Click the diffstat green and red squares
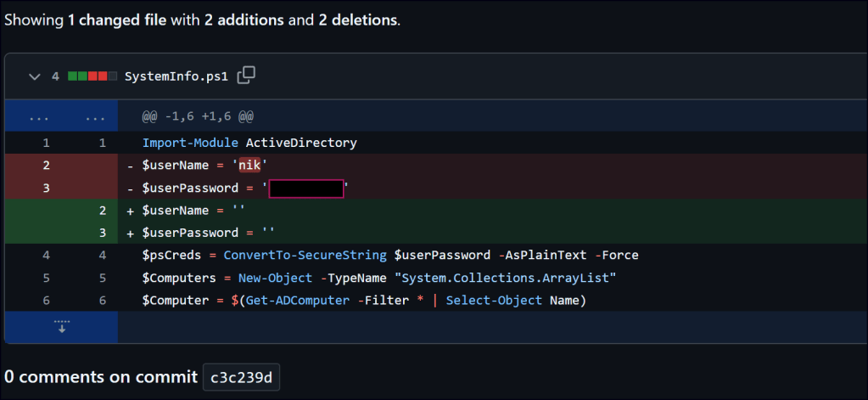Screen dimensions: 868x400 92,76
